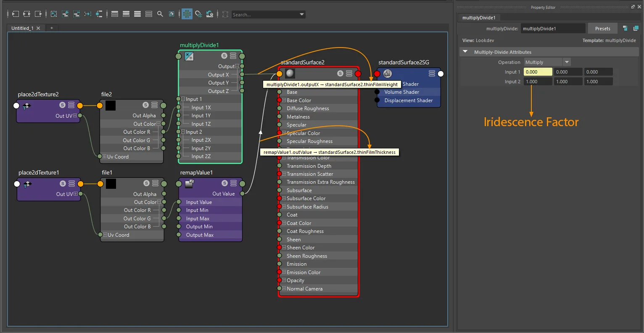
Task: Click the standardSurface2SG shading group icon
Action: [x=388, y=74]
